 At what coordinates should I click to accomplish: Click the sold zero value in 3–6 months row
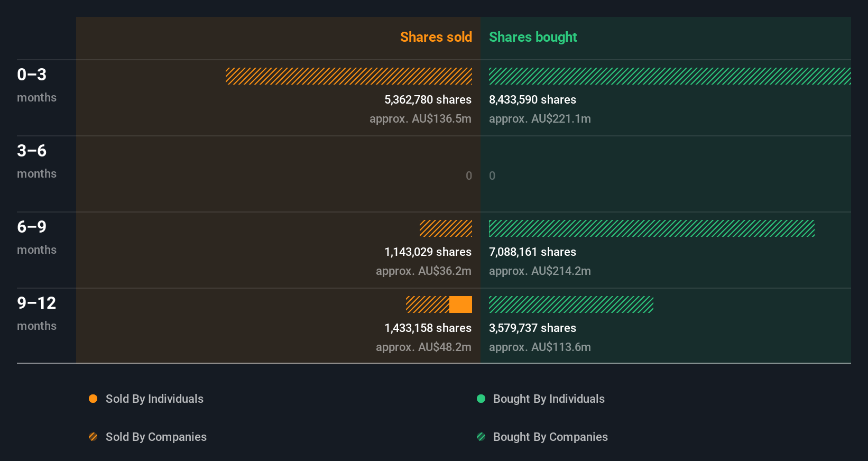pos(469,176)
